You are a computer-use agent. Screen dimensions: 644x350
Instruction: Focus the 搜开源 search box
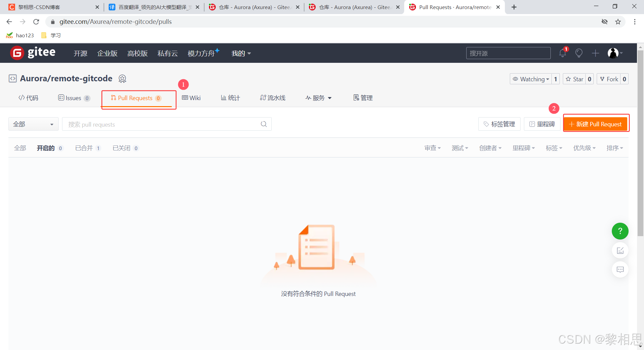508,53
